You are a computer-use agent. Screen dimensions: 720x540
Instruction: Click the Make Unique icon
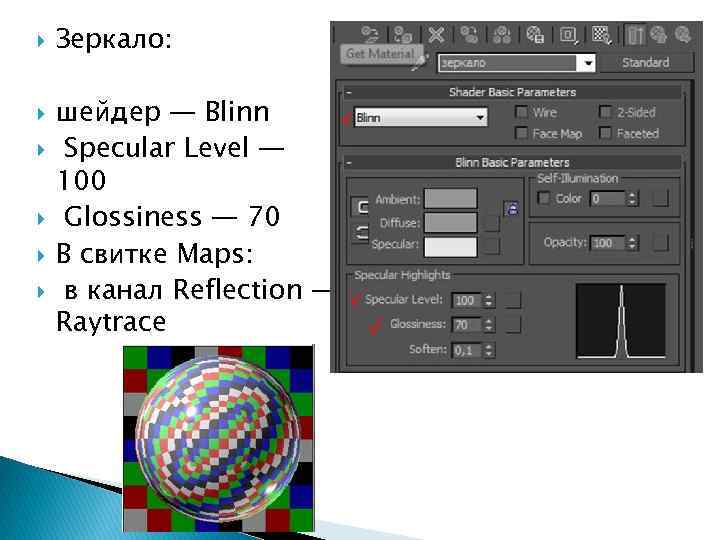point(502,35)
